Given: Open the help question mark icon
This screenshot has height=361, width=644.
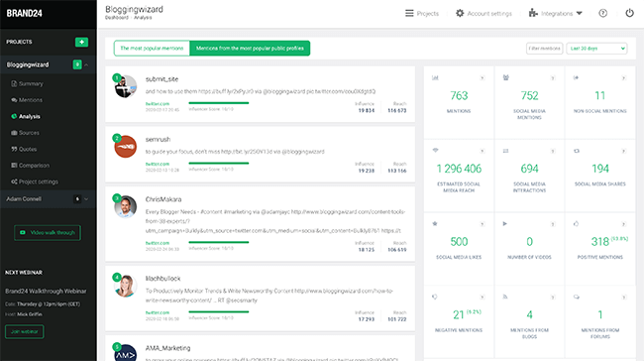Looking at the screenshot, I should coord(603,13).
